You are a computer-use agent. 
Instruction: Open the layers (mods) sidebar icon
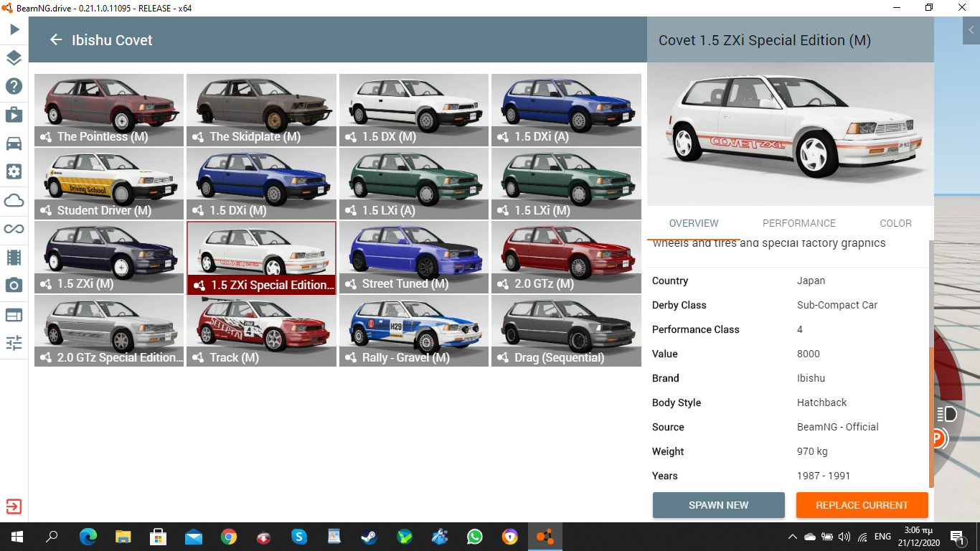click(14, 58)
